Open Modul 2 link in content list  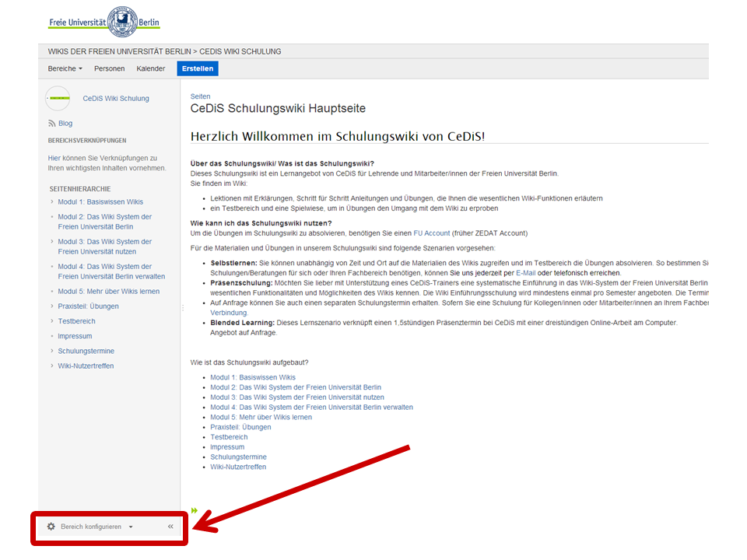point(296,387)
